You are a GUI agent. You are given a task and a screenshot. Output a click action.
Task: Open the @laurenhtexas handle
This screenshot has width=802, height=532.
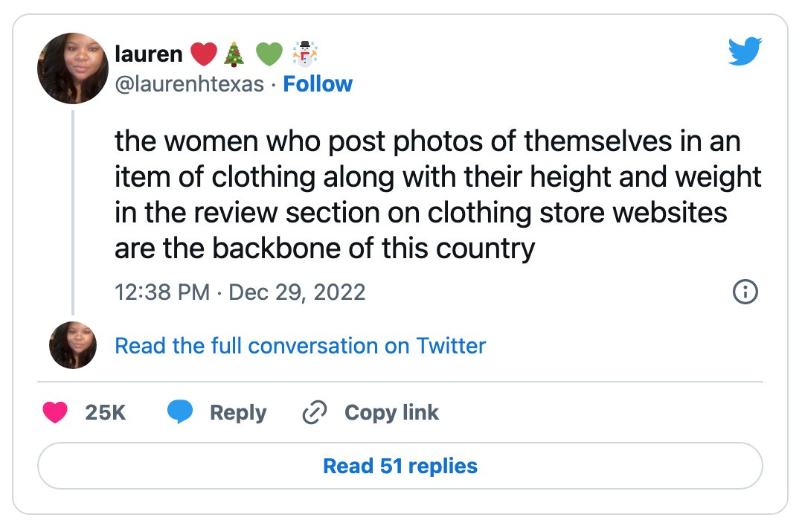pos(189,84)
